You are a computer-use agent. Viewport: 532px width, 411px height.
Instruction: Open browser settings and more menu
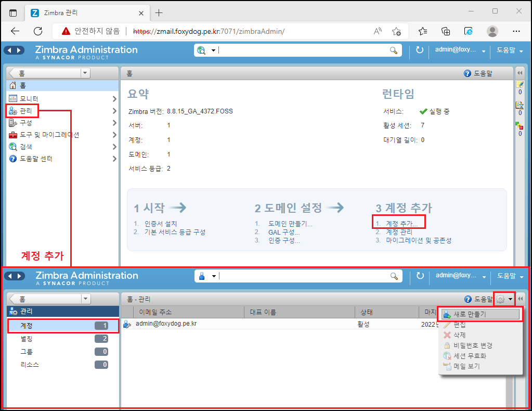click(x=516, y=31)
